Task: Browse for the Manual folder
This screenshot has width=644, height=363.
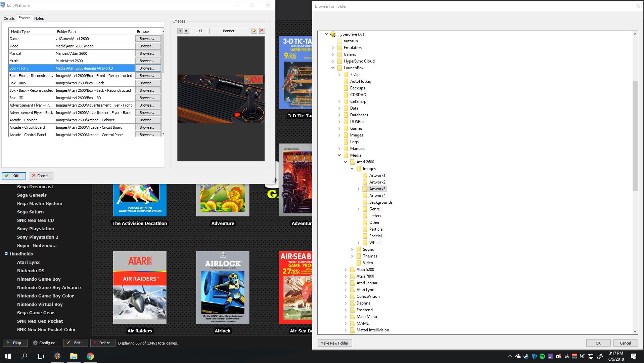Action: 148,53
